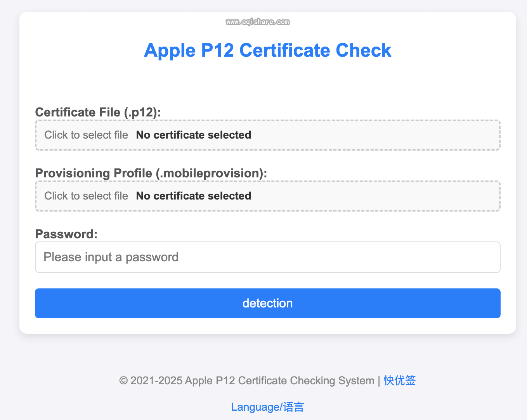527x420 pixels.
Task: Click 'No certificate selected' in the profile selector
Action: 193,196
